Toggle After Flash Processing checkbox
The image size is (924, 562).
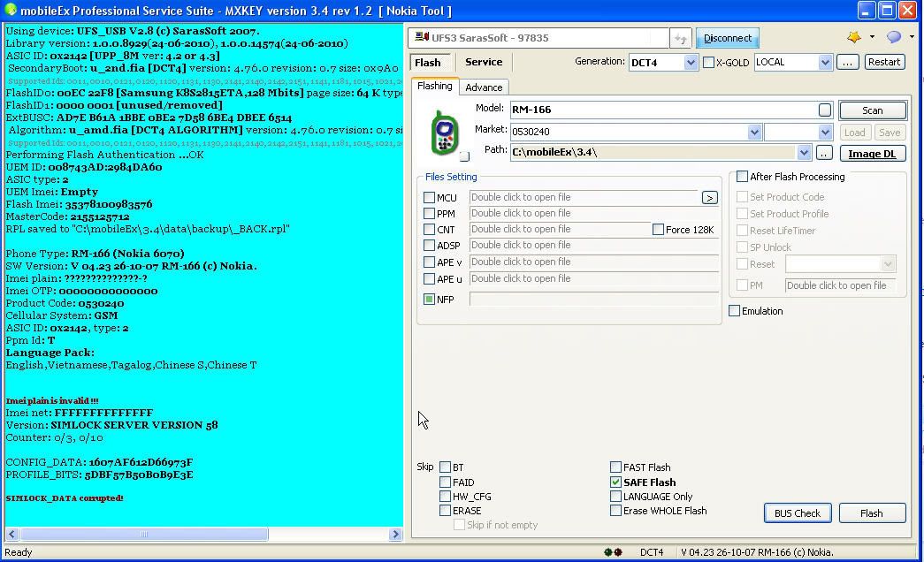tap(743, 176)
